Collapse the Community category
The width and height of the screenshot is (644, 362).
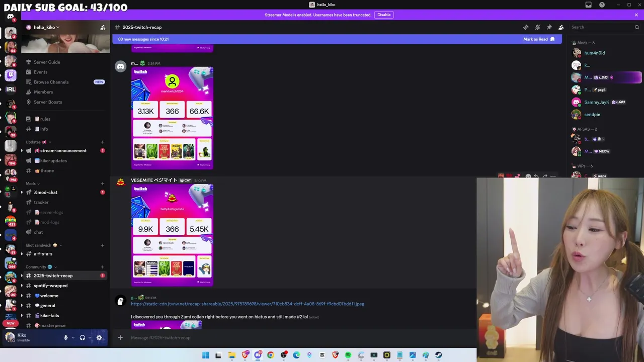pyautogui.click(x=41, y=267)
